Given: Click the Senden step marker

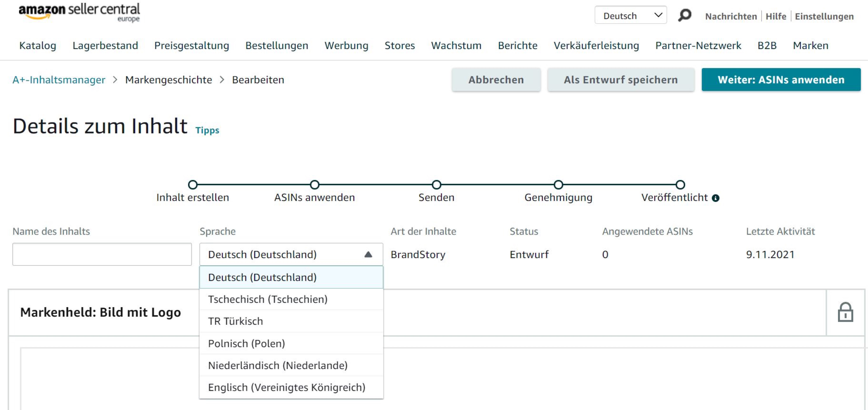Looking at the screenshot, I should tap(436, 185).
